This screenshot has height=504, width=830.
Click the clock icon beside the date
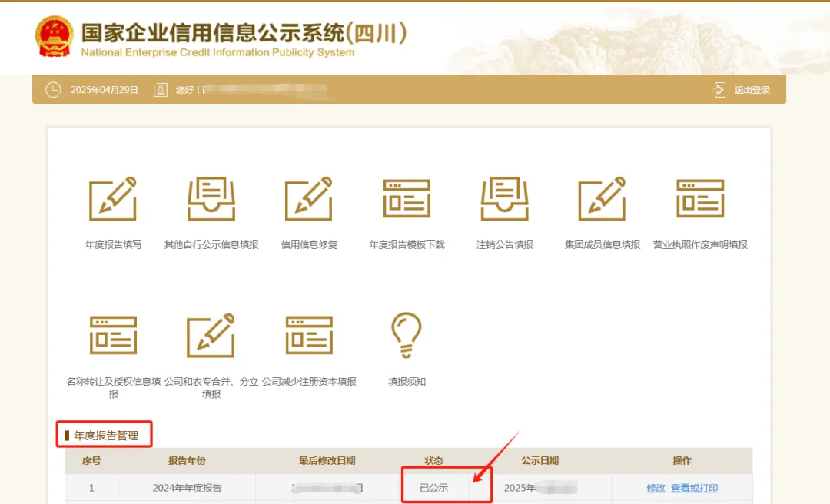point(52,89)
